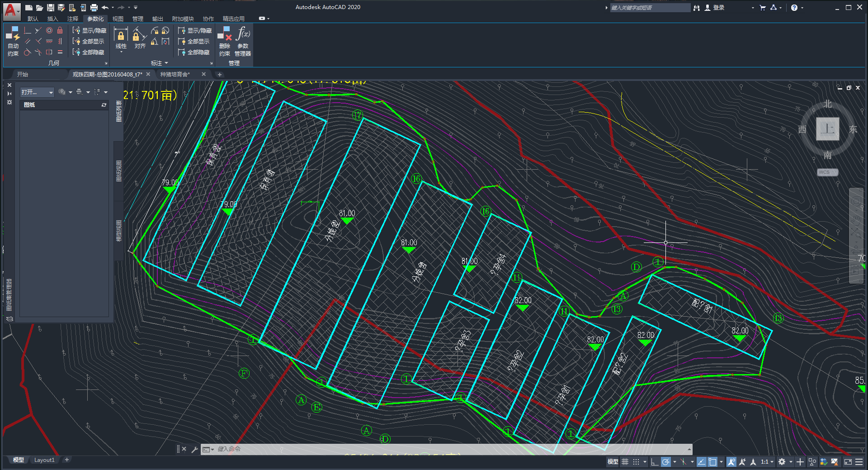Screen dimensions: 868x470
Task: Open the 参数管理器 parameters manager
Action: click(x=243, y=41)
